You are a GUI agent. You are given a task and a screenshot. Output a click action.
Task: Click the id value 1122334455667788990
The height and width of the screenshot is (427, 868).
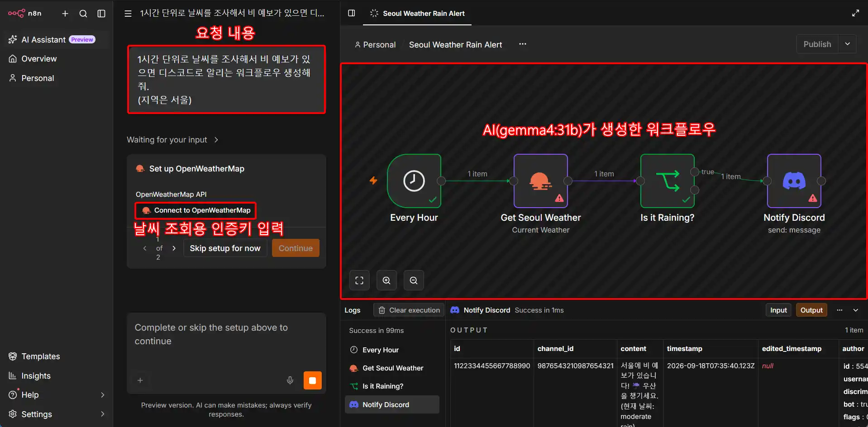point(492,365)
